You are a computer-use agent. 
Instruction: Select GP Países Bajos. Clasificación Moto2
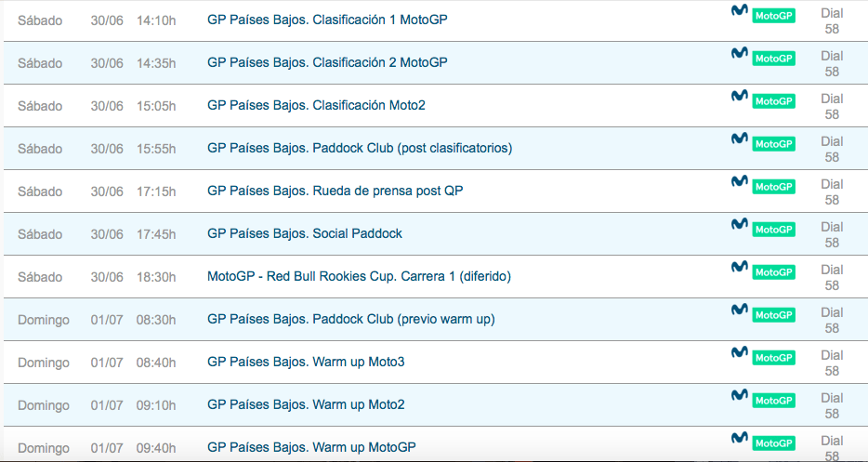pyautogui.click(x=316, y=105)
